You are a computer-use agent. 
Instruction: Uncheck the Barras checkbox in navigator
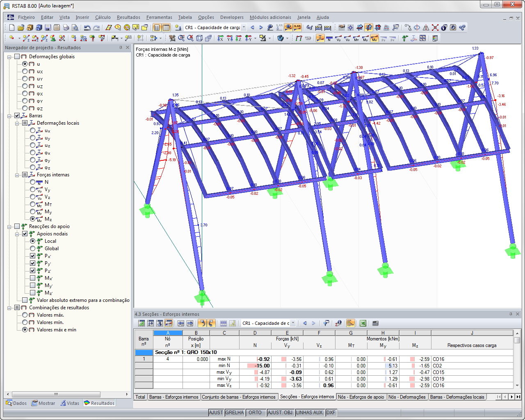(x=17, y=116)
